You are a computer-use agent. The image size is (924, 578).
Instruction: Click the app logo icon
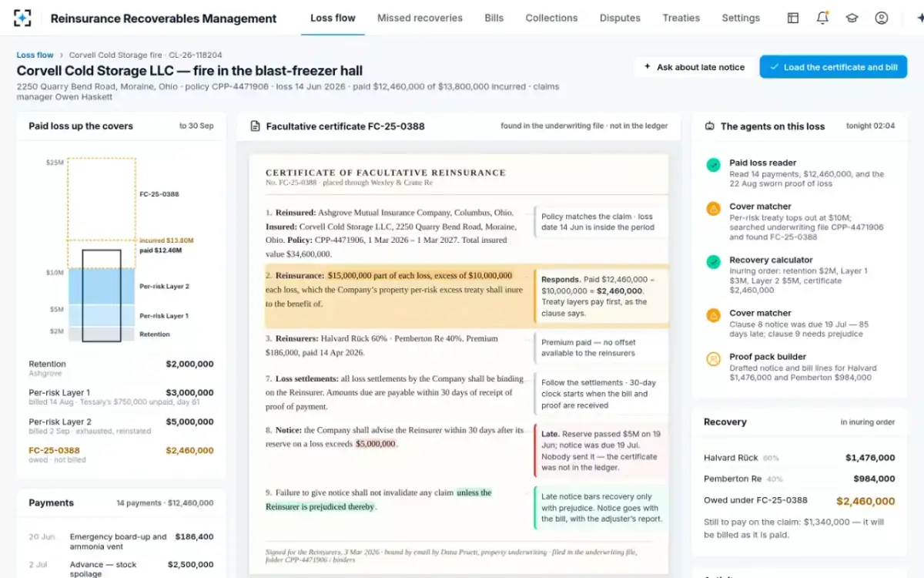tap(22, 18)
